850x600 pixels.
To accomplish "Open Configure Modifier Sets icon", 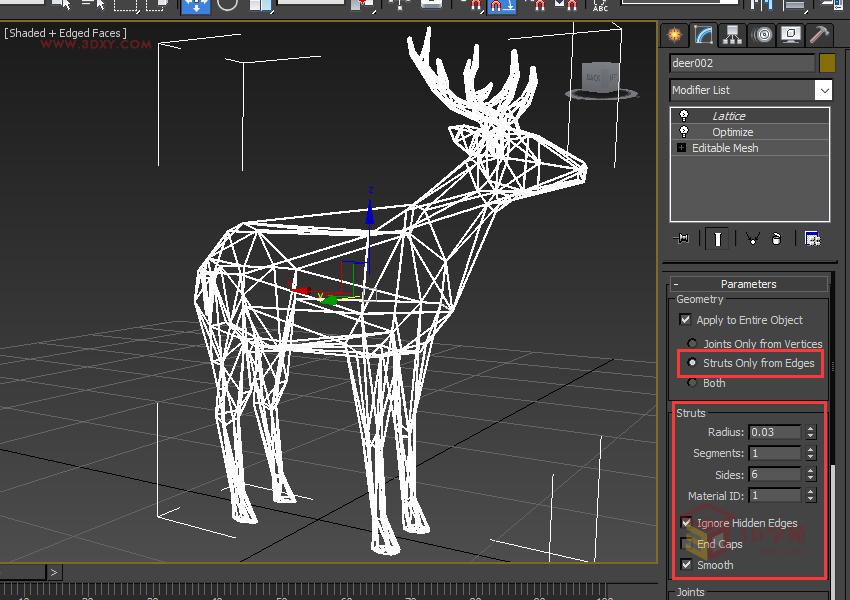I will (812, 238).
